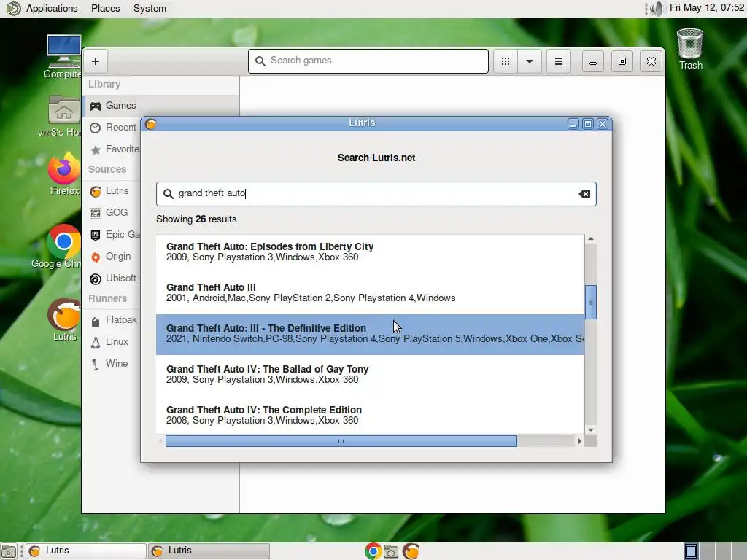Select the Epic Games source
Viewport: 747px width, 560px height.
115,234
